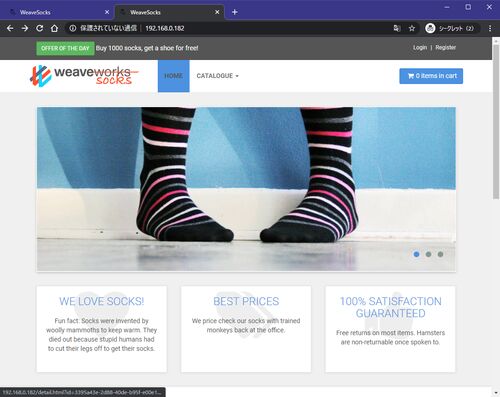Click the Login link
This screenshot has height=397, width=500.
pos(420,48)
